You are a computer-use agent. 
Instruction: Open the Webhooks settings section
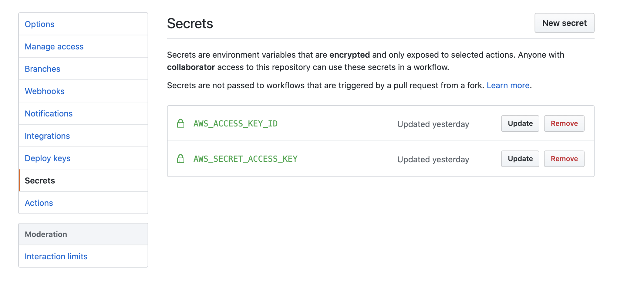click(44, 91)
